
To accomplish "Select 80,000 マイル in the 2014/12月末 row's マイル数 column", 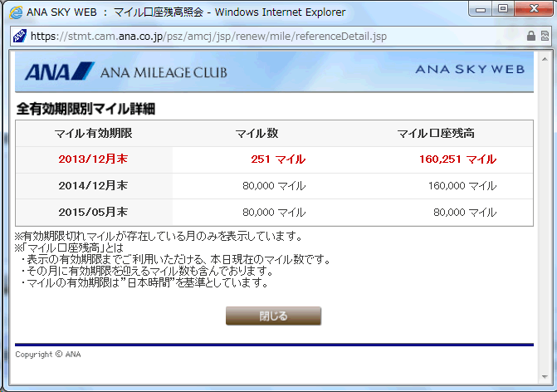I will coord(274,186).
